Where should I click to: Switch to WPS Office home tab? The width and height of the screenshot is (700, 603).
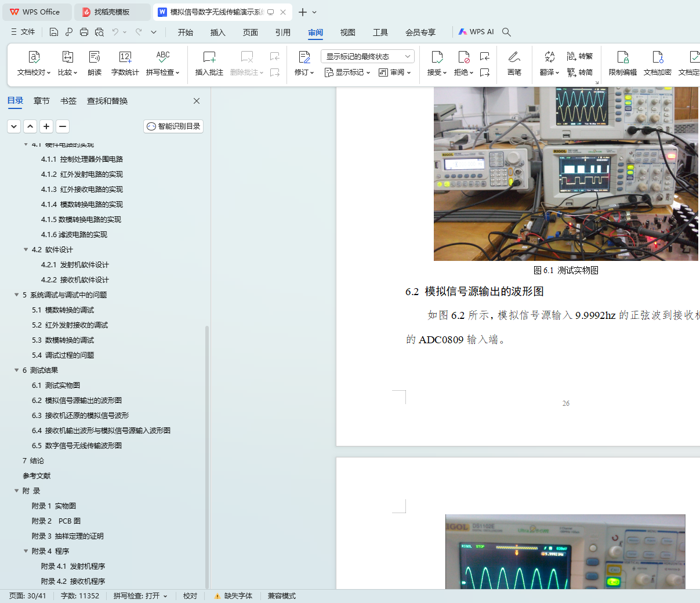click(36, 12)
